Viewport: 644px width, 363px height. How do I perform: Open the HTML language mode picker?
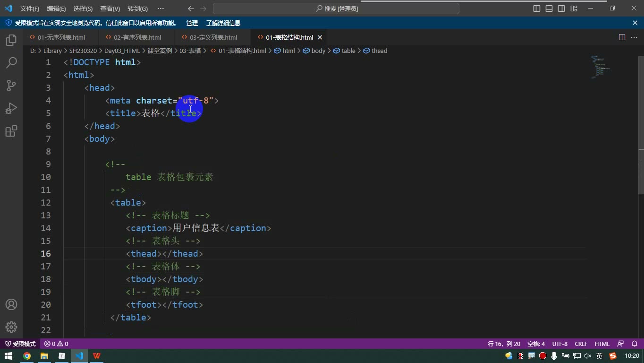point(602,344)
